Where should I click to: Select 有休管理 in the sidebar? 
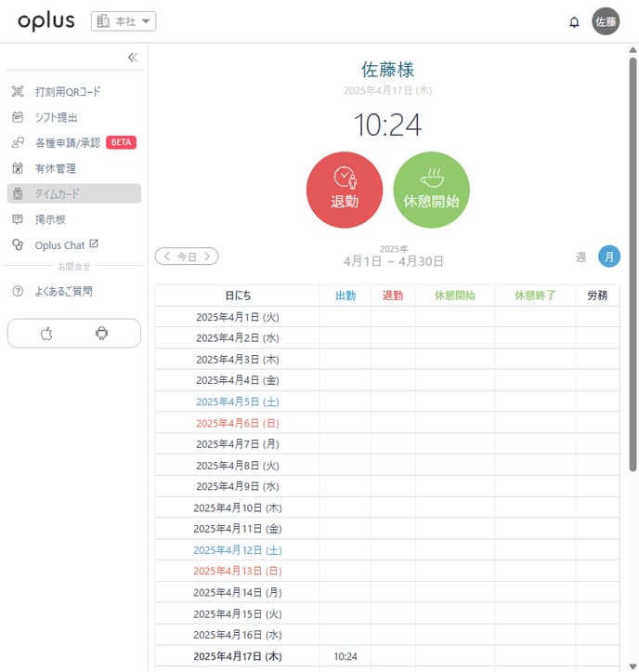[x=55, y=168]
